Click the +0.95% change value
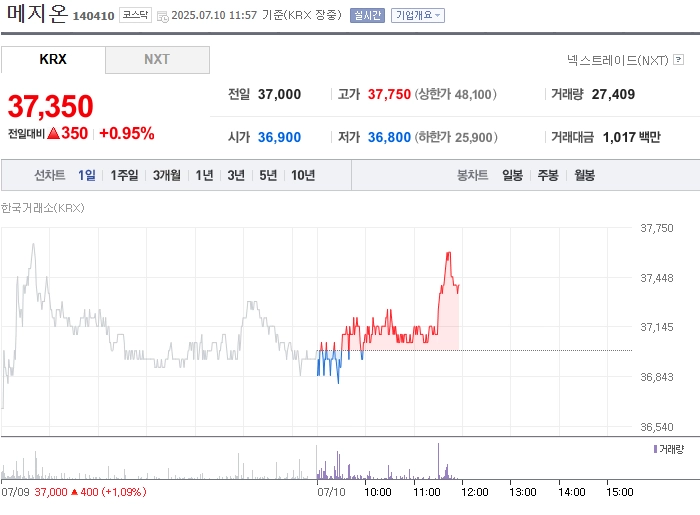 [127, 133]
